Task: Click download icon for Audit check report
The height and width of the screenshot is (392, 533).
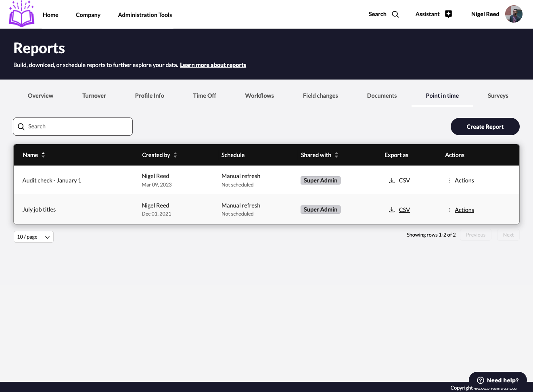Action: 391,180
